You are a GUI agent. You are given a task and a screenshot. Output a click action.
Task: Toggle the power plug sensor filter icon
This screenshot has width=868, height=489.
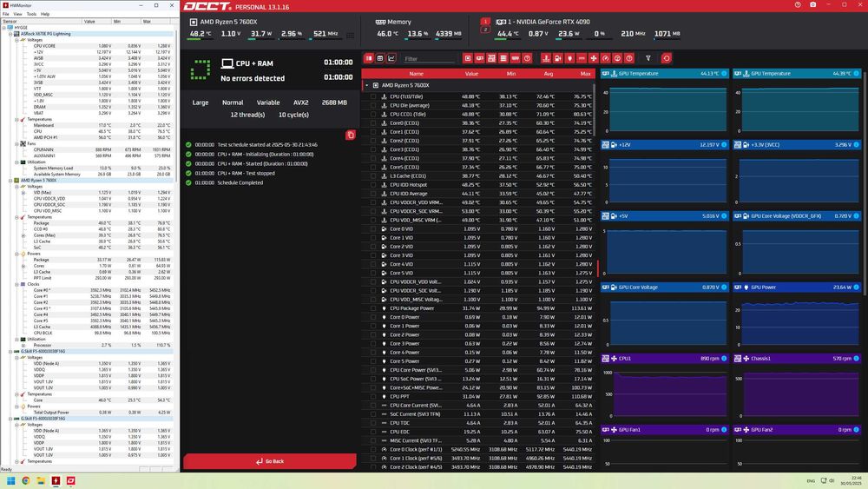point(569,58)
